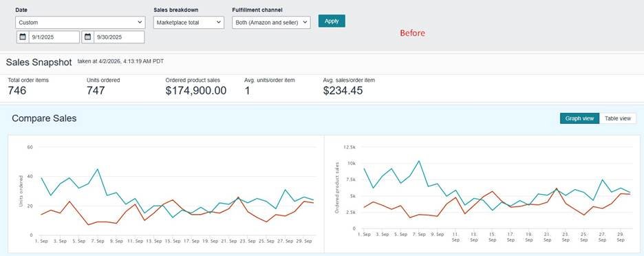Click the Sales Snapshot heading
The height and width of the screenshot is (256, 644).
pyautogui.click(x=39, y=63)
